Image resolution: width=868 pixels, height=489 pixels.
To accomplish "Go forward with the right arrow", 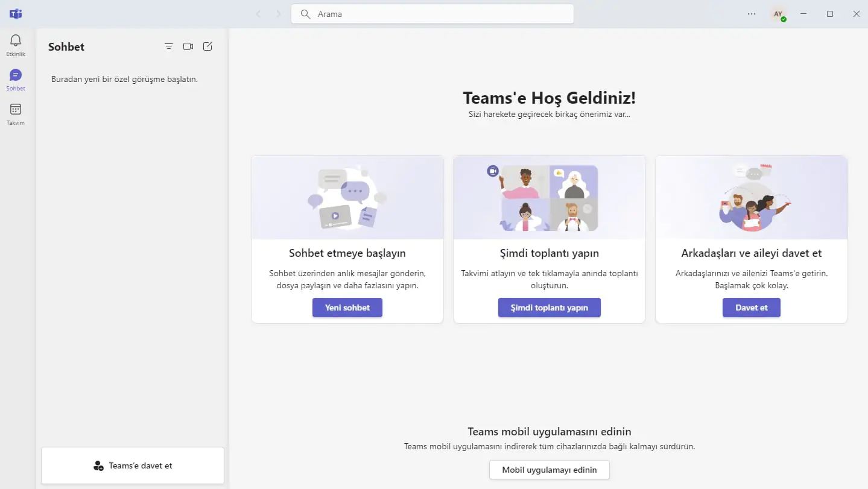I will pyautogui.click(x=278, y=14).
